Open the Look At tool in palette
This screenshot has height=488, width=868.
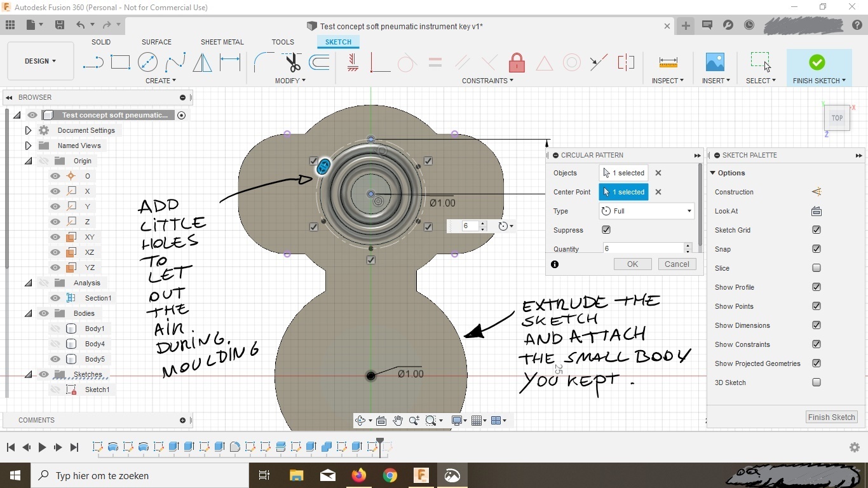[817, 211]
